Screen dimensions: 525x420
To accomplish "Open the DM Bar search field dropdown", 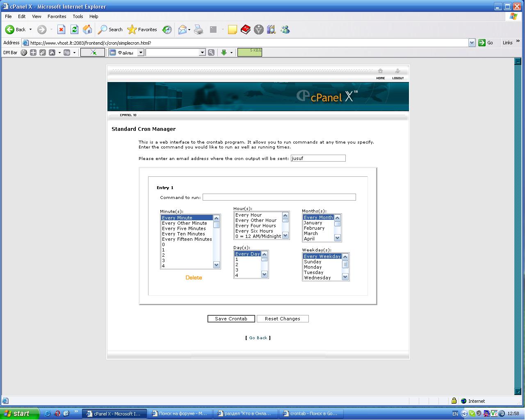I will 202,52.
